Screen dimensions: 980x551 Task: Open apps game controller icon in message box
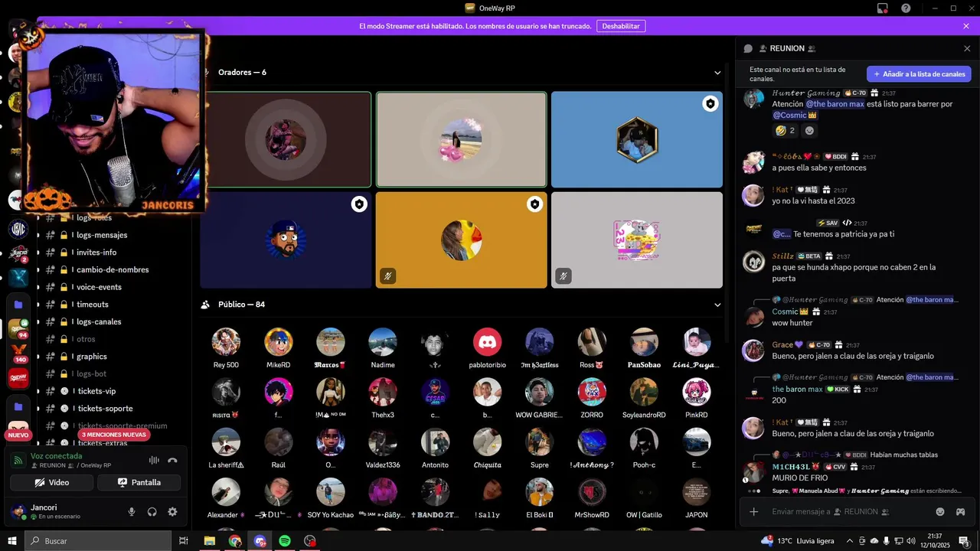[960, 511]
